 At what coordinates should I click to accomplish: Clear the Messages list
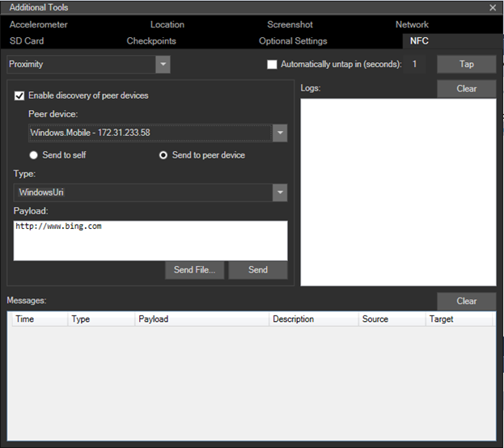coord(467,301)
